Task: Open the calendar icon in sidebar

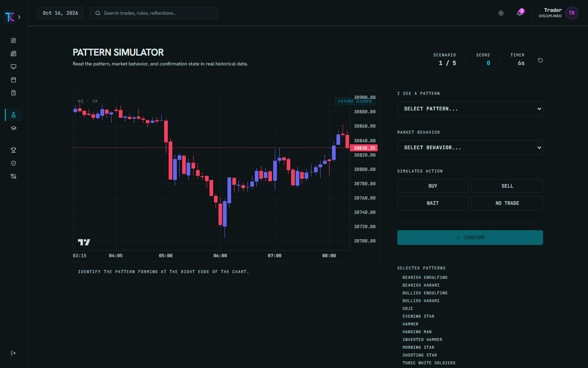Action: pyautogui.click(x=13, y=80)
